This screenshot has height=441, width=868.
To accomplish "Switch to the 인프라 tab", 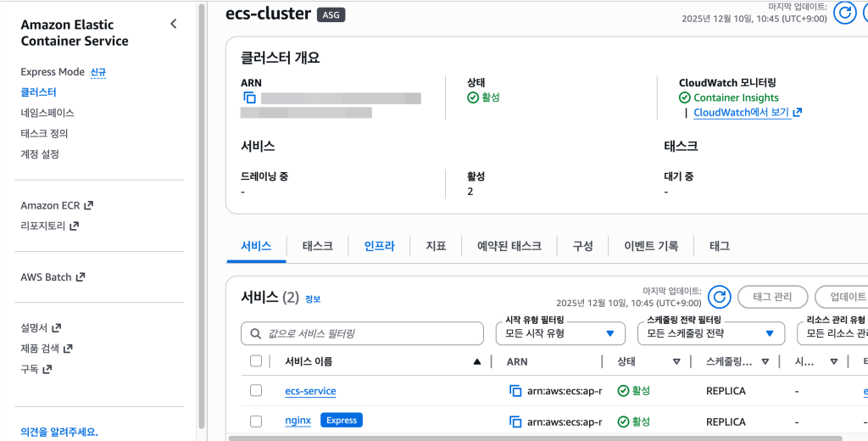I will (x=379, y=246).
